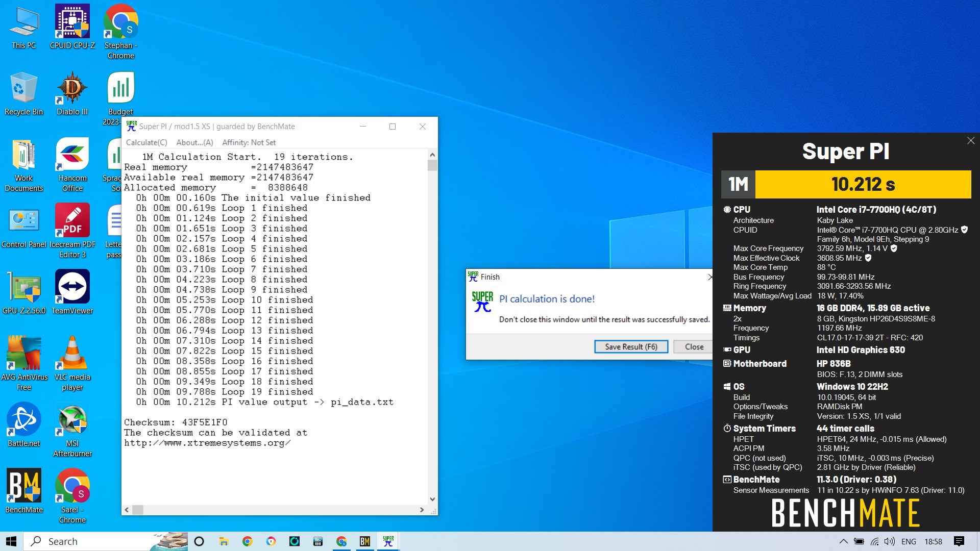Open the notification center icon
980x551 pixels.
point(959,541)
